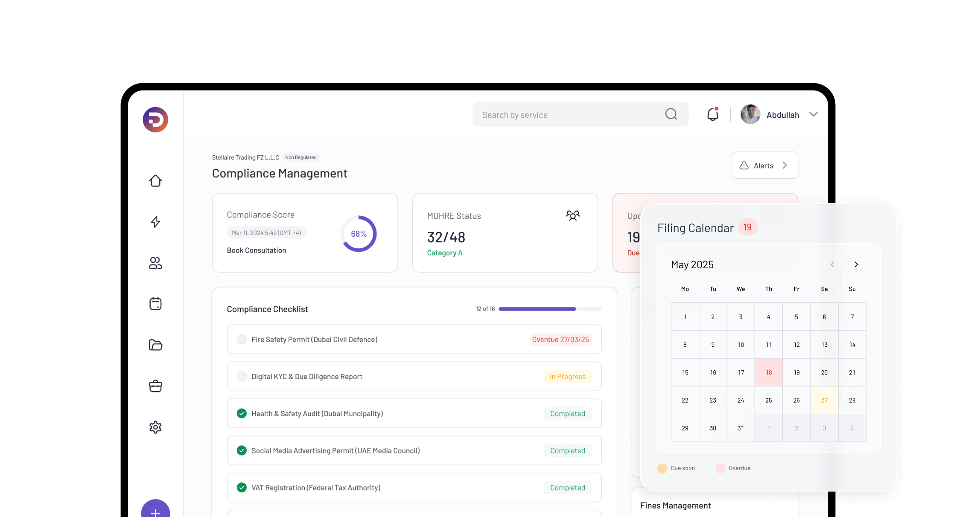Select May 22 in the calendar

point(685,400)
